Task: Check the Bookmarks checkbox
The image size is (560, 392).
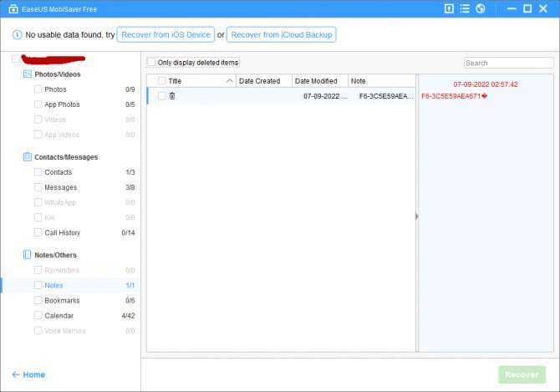Action: pyautogui.click(x=38, y=300)
